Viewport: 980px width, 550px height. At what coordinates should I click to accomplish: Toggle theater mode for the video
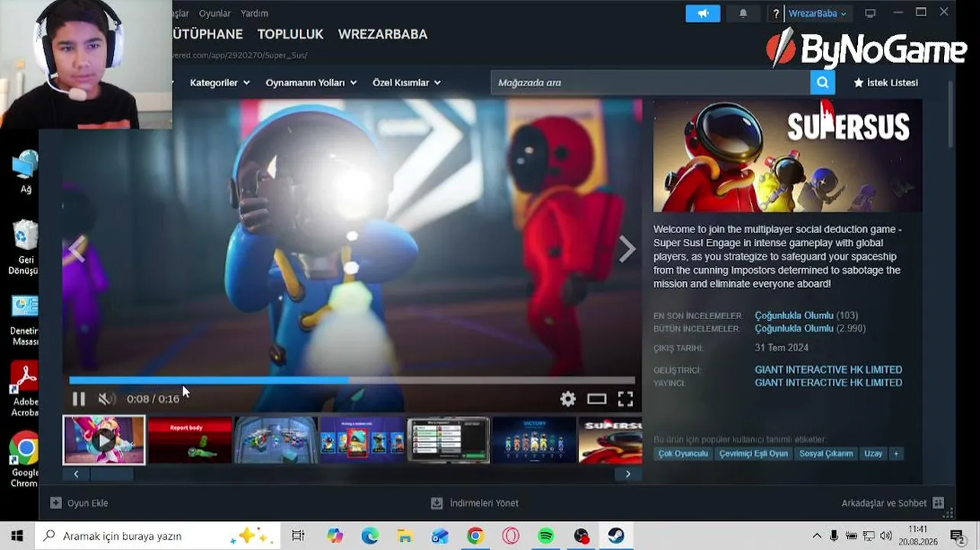click(597, 399)
